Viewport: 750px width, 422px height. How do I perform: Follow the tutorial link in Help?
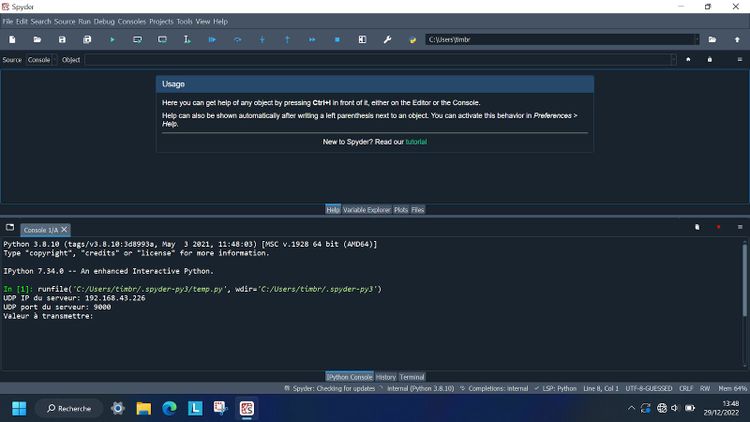coord(415,142)
